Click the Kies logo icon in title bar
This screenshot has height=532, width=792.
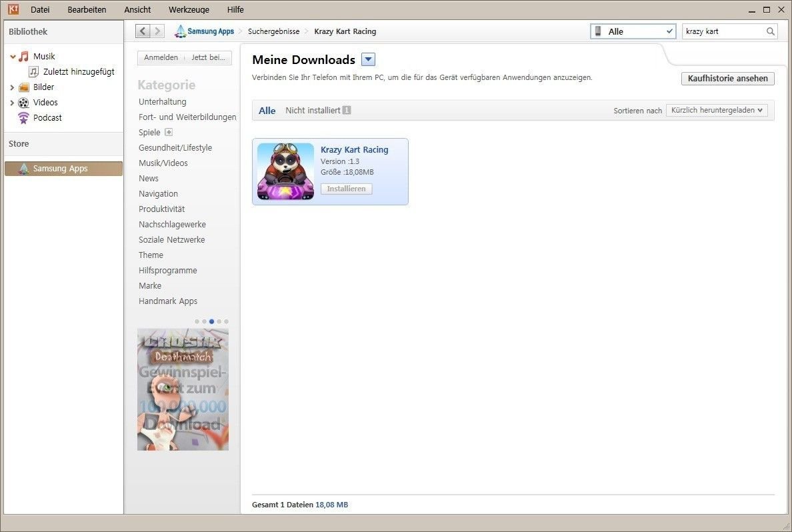point(13,9)
